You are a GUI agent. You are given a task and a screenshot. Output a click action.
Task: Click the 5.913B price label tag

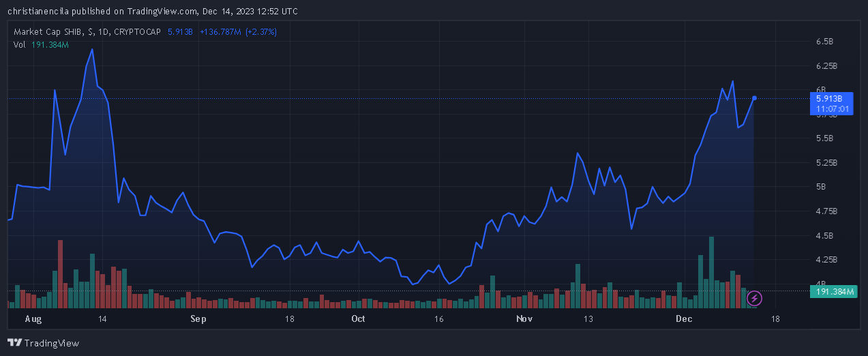point(832,103)
